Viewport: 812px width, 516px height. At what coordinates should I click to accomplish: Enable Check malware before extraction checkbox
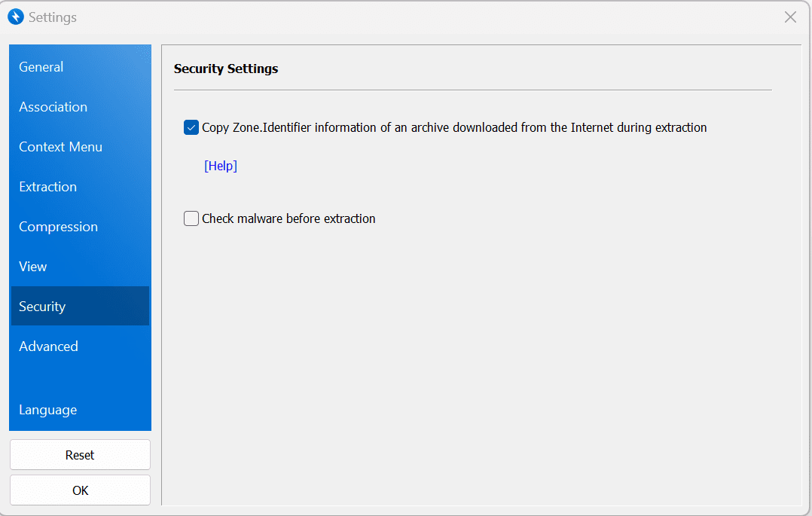191,219
